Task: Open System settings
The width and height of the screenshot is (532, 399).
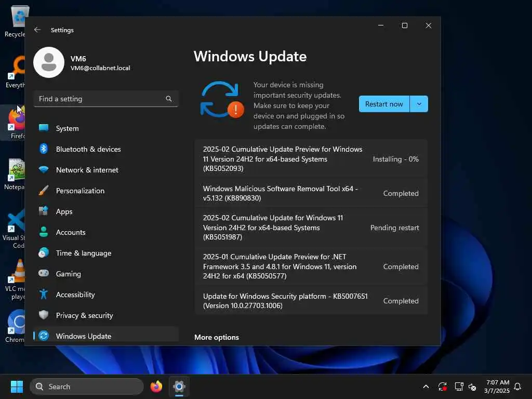Action: (x=106, y=128)
